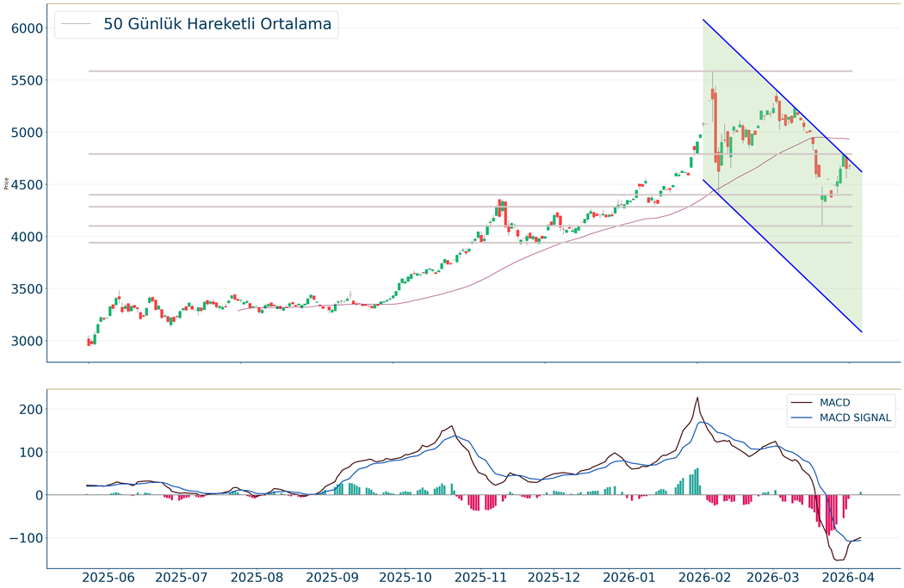This screenshot has height=588, width=904.
Task: Click the -100 label on MACD axis
Action: pos(26,538)
